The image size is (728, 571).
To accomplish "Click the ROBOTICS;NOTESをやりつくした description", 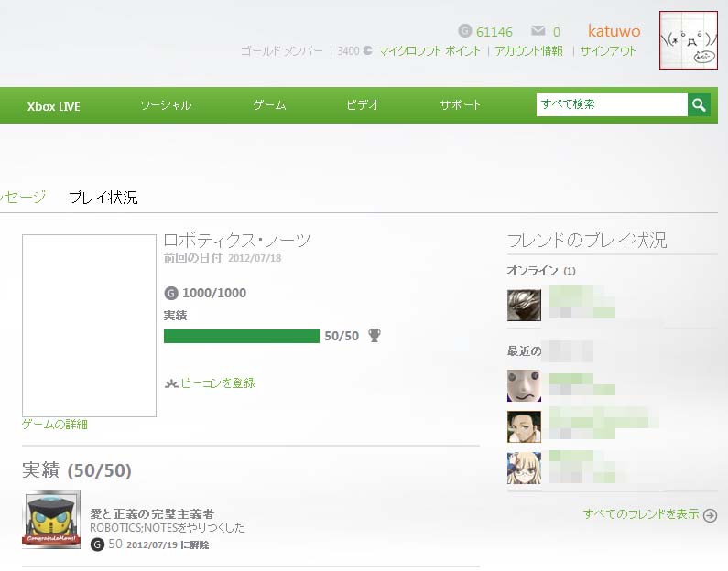I will click(x=168, y=528).
